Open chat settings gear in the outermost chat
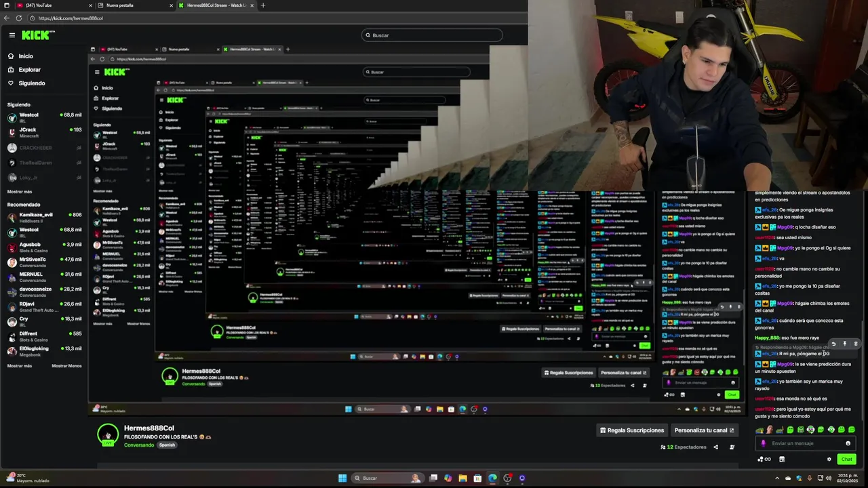This screenshot has height=488, width=868. point(829,459)
